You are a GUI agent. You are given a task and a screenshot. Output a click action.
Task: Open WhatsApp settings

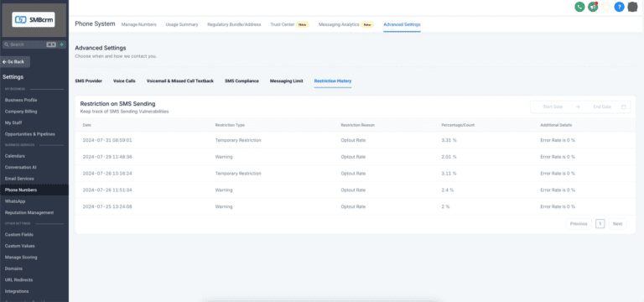(15, 201)
